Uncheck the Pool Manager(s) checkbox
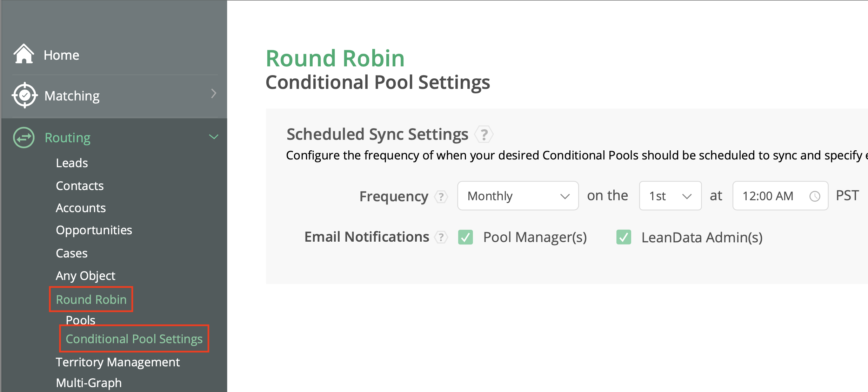 point(466,237)
